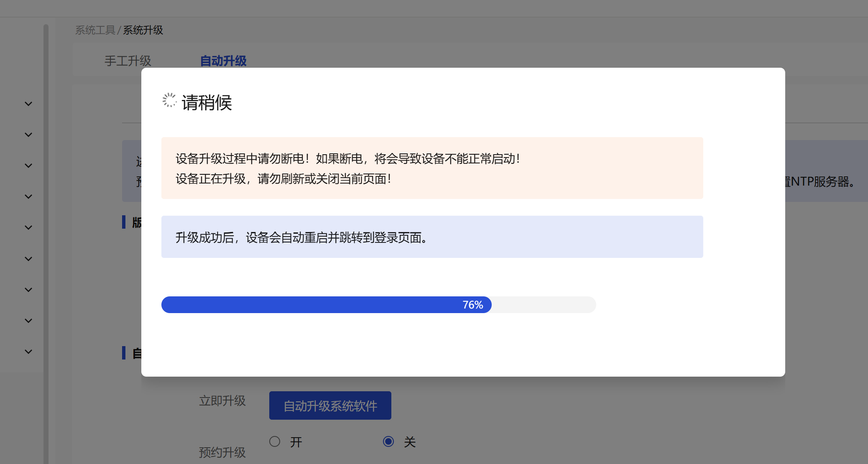Expand the eighth sidebar chevron menu
This screenshot has width=868, height=464.
(x=28, y=321)
